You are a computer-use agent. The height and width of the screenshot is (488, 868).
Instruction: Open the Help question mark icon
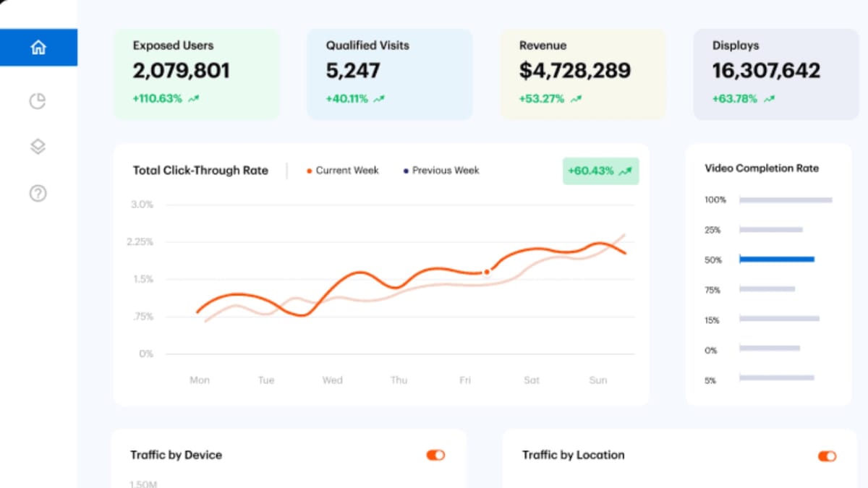click(38, 193)
